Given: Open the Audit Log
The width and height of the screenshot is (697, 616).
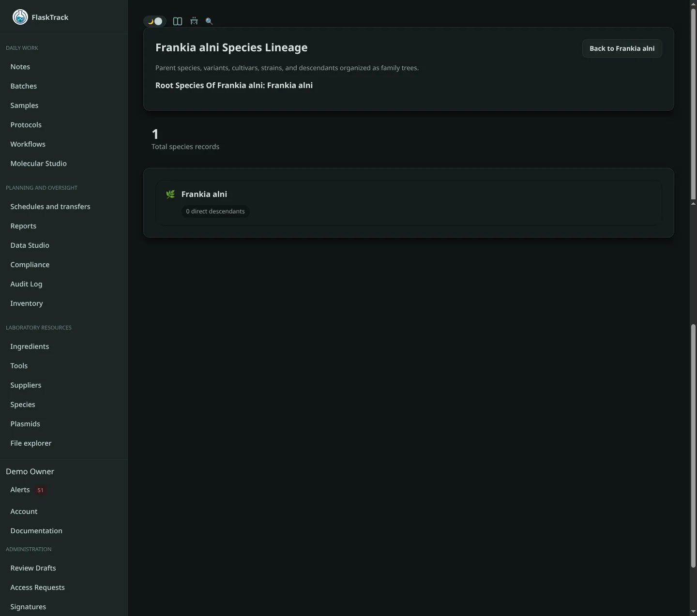Looking at the screenshot, I should tap(26, 284).
